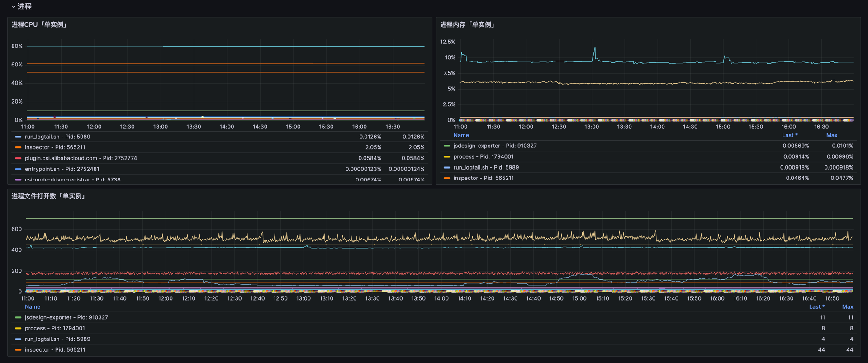Toggle run_logtail.sh series in CPU panel legend

57,137
